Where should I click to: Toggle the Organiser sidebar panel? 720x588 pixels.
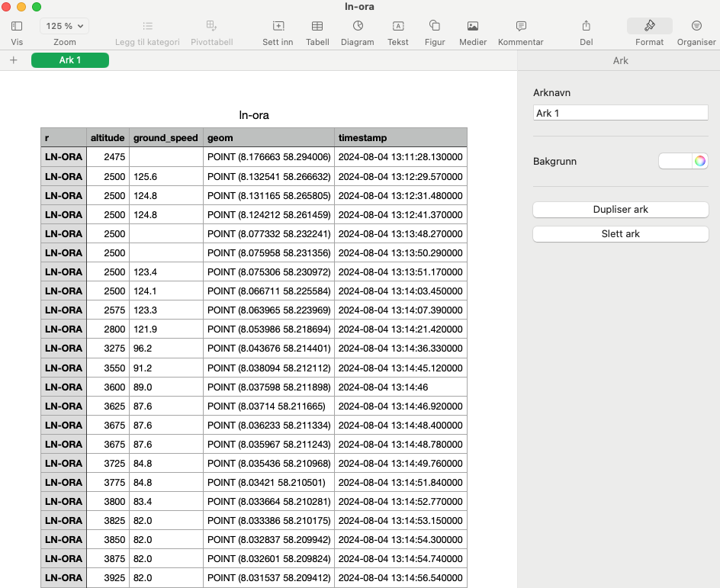click(x=696, y=26)
